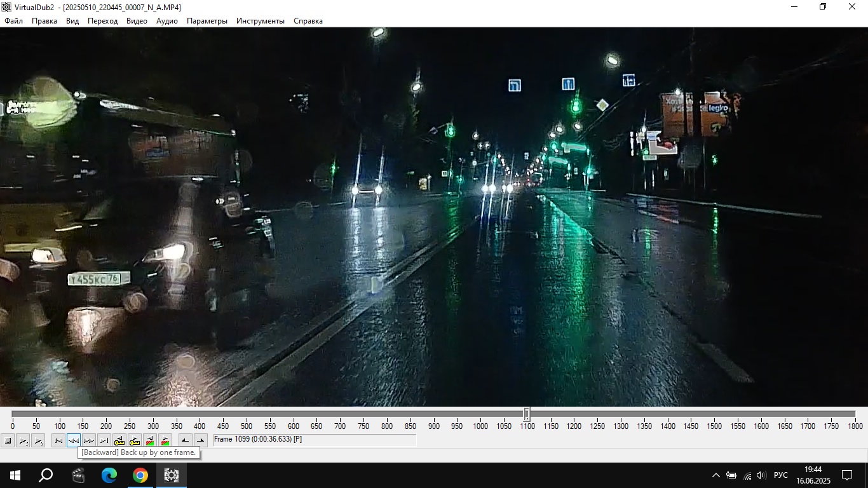Open the Видео menu
868x488 pixels.
[x=137, y=21]
